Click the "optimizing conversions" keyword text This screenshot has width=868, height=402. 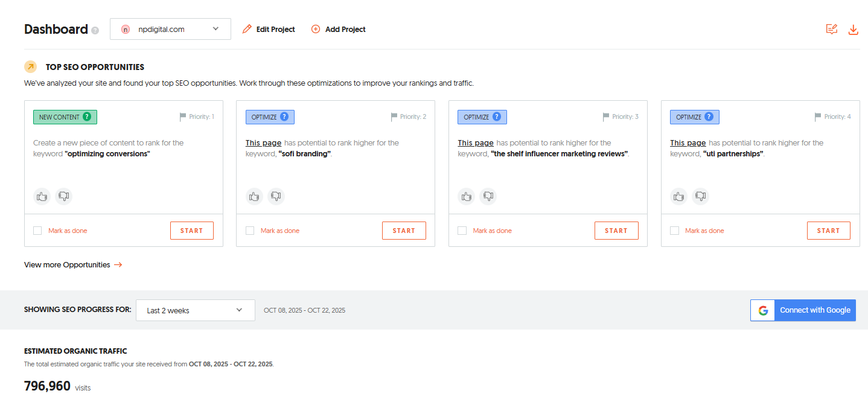coord(107,154)
